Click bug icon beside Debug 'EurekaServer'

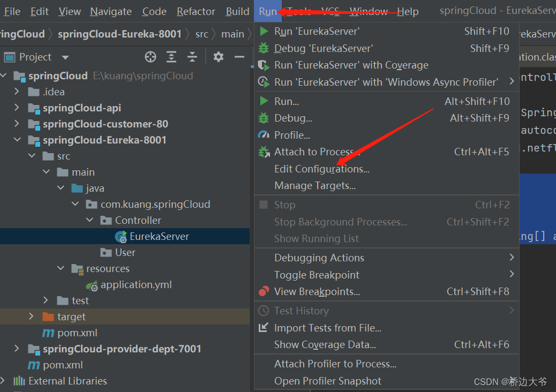point(264,48)
